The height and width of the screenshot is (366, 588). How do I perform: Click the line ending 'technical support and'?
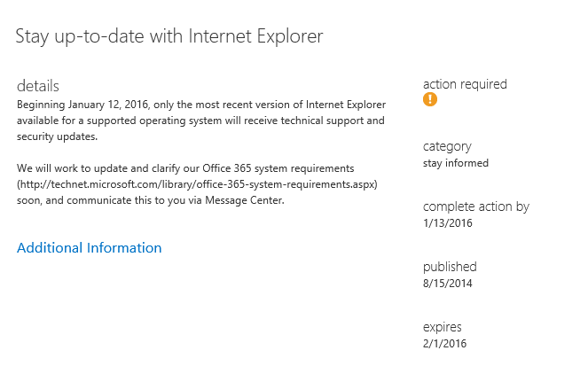coord(200,121)
